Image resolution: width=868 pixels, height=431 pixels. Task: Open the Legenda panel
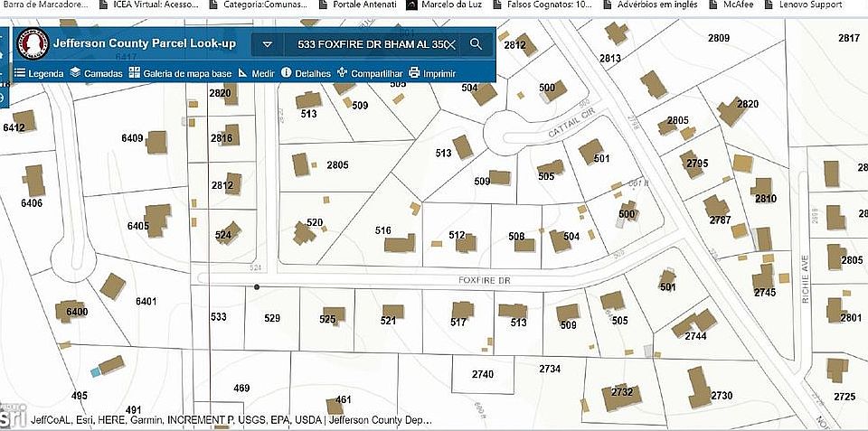tap(39, 73)
